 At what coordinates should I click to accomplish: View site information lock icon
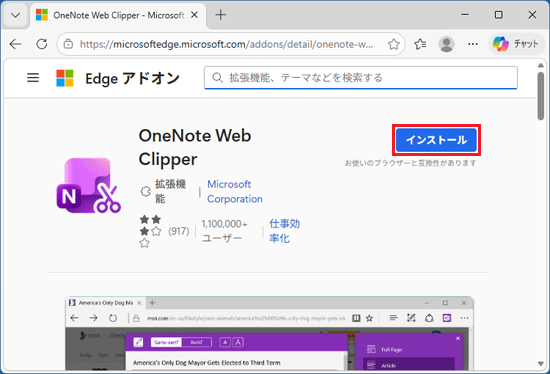click(x=68, y=44)
